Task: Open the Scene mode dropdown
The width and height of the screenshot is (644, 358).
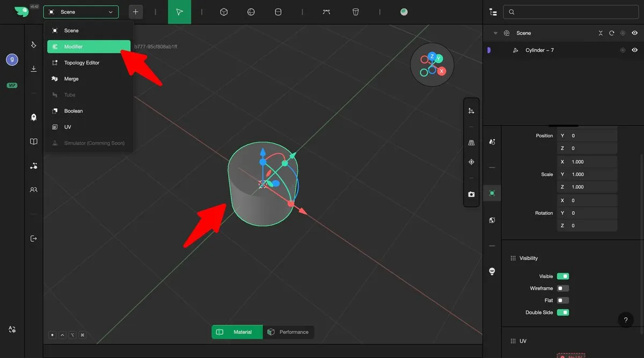Action: point(81,12)
